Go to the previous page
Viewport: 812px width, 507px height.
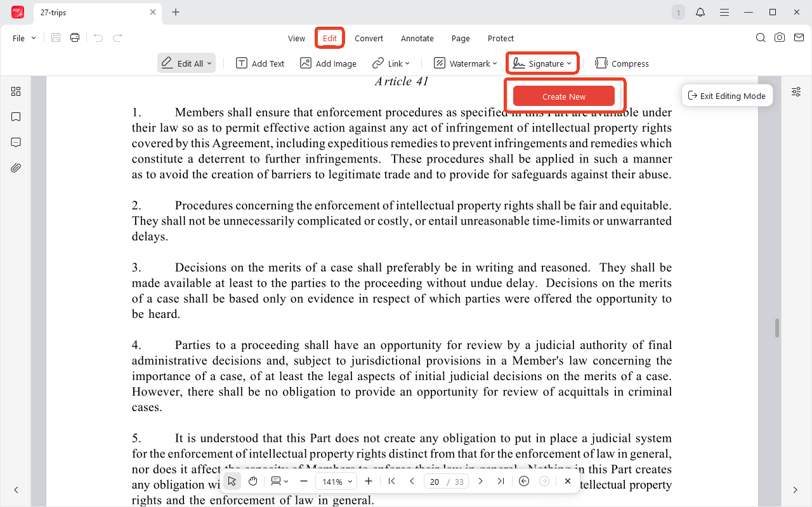pyautogui.click(x=412, y=481)
